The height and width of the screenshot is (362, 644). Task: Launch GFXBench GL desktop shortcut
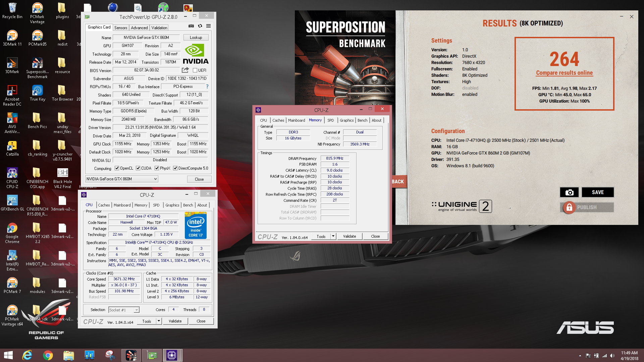pyautogui.click(x=12, y=203)
